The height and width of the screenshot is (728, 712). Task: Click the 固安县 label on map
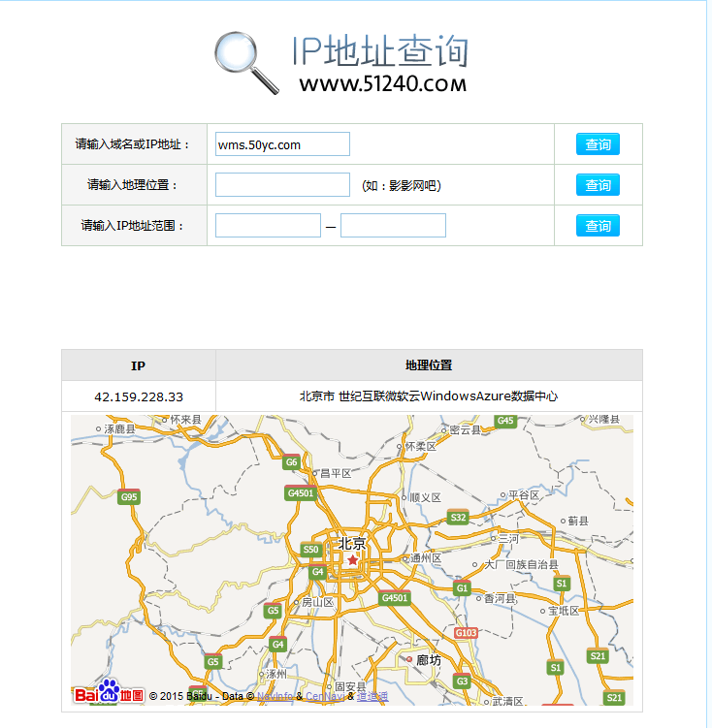350,685
